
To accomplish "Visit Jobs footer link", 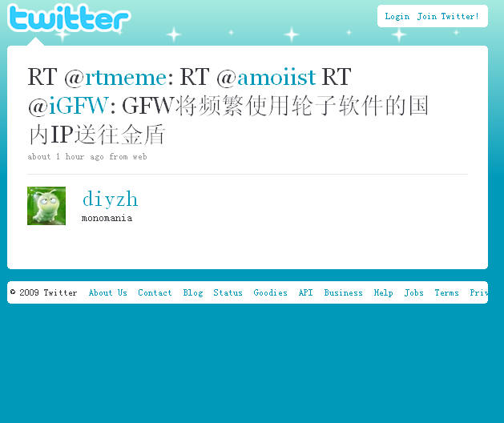I will click(x=414, y=292).
